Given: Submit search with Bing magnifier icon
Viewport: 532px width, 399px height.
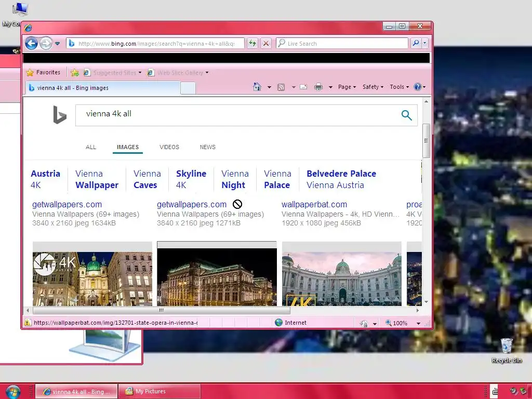Looking at the screenshot, I should coord(406,115).
